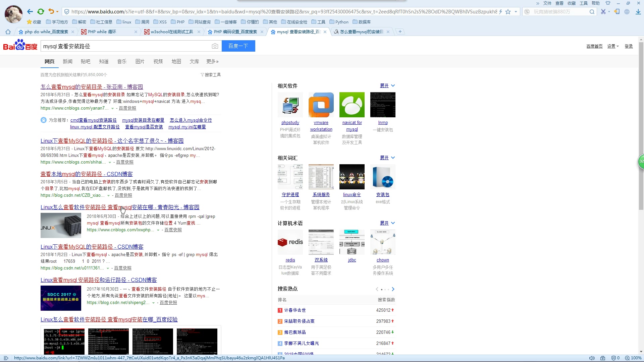Open the 百度首页 link

pyautogui.click(x=594, y=46)
